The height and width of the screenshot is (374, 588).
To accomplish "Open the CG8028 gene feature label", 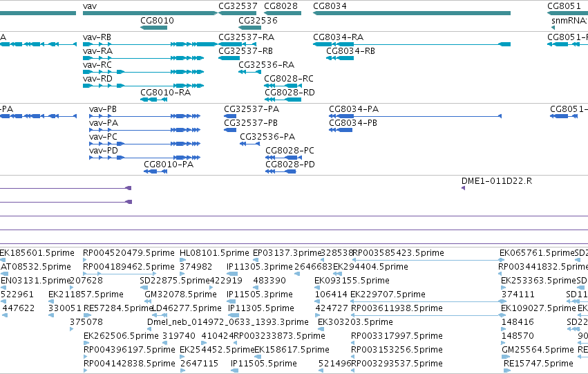I will [281, 6].
